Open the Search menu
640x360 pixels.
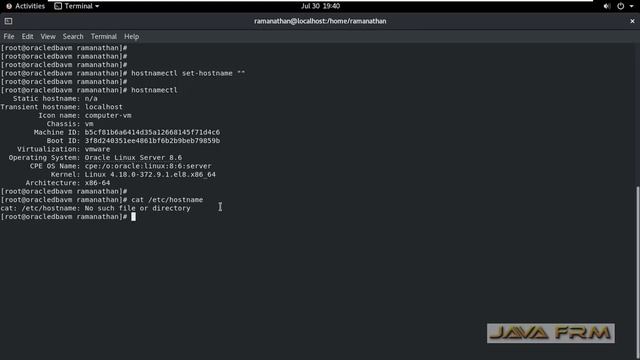click(73, 36)
